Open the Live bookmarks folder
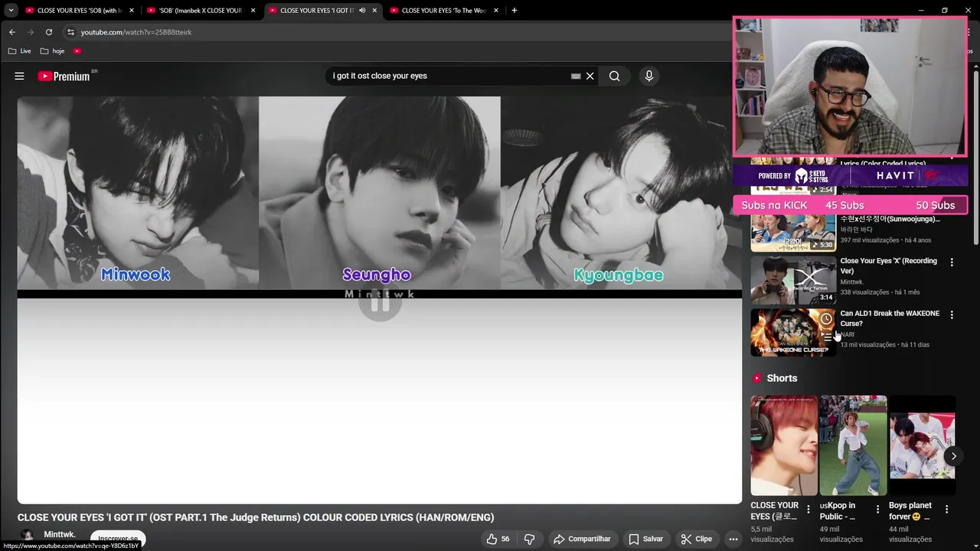 [19, 51]
